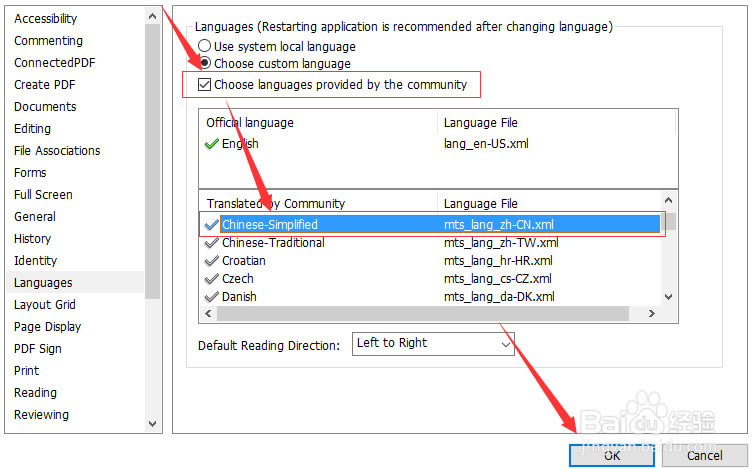This screenshot has width=755, height=469.
Task: Open Forms preferences category
Action: pos(30,173)
